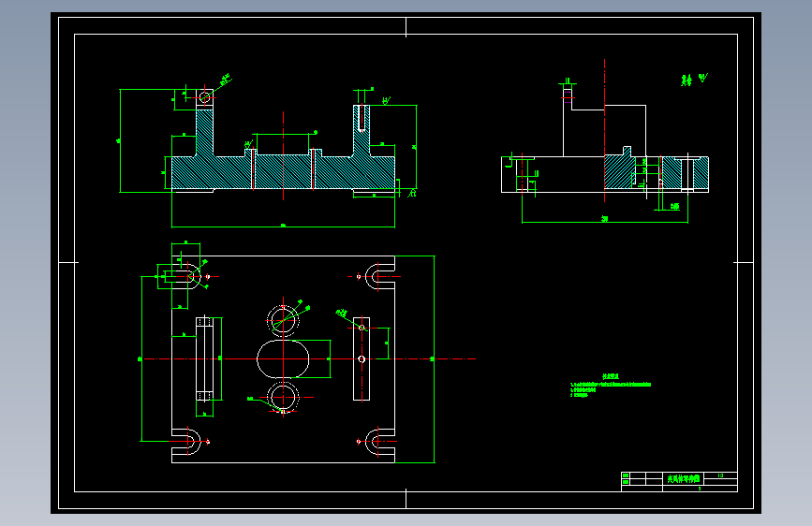Select the long horizontal dimension below the front section view
This screenshot has width=812, height=526.
pos(283,226)
